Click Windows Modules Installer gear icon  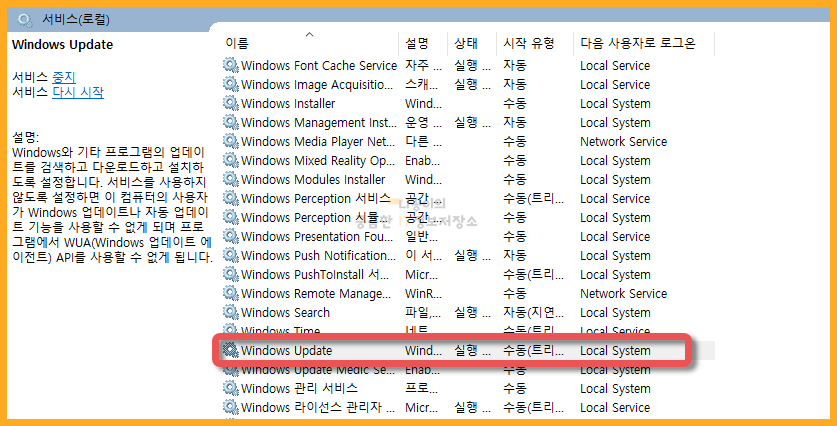click(x=231, y=179)
